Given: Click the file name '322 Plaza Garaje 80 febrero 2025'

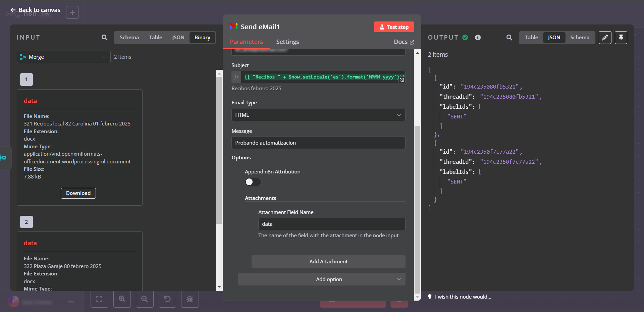Looking at the screenshot, I should pos(63,266).
